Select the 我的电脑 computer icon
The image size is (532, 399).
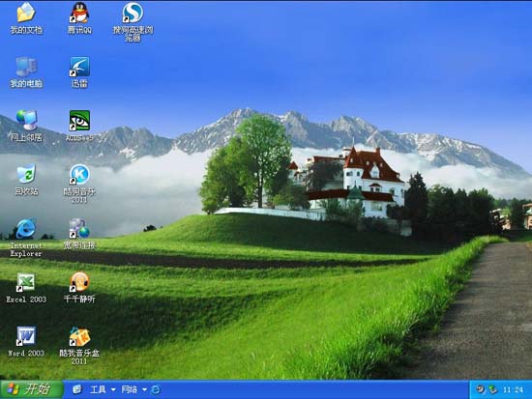[26, 67]
